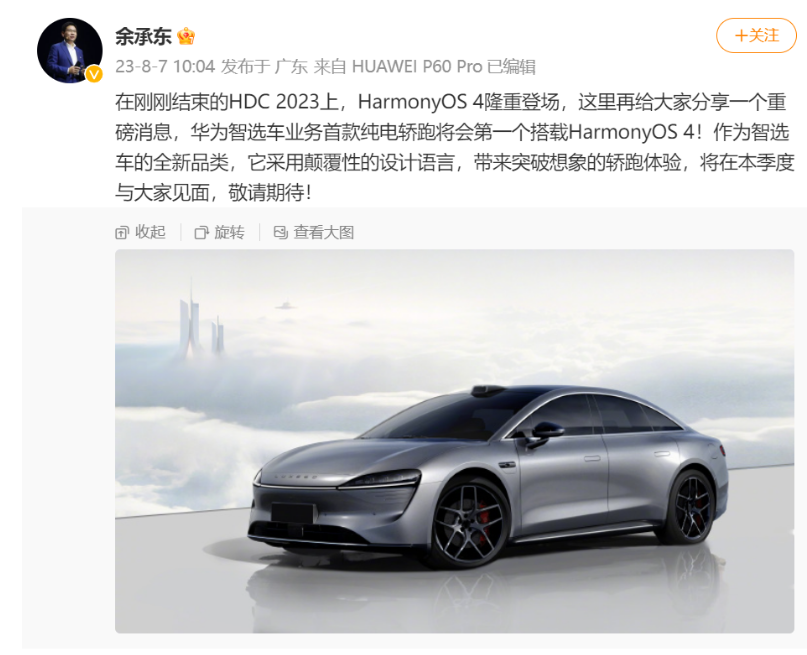807x655 pixels.
Task: Click the car's rear wheel in photo
Action: (x=690, y=507)
